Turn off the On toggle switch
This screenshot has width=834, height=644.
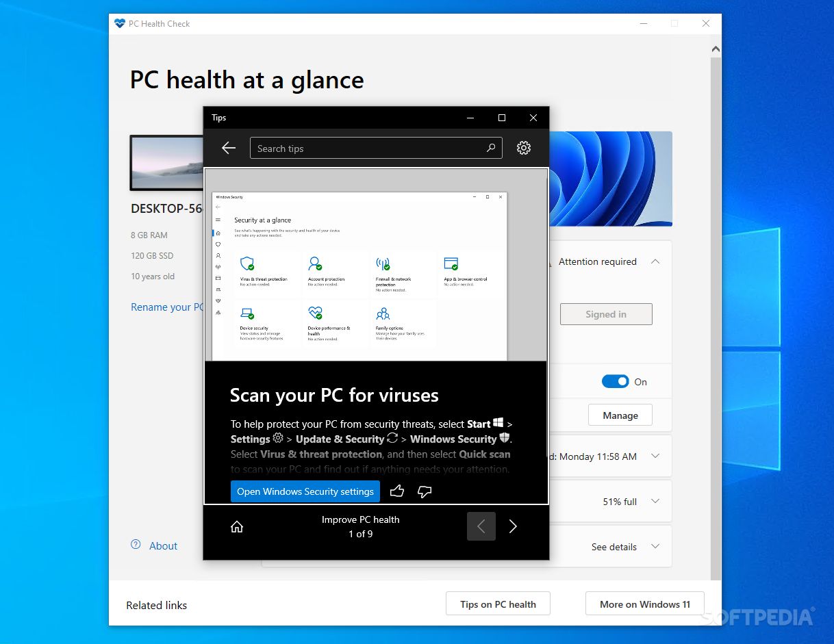[615, 382]
